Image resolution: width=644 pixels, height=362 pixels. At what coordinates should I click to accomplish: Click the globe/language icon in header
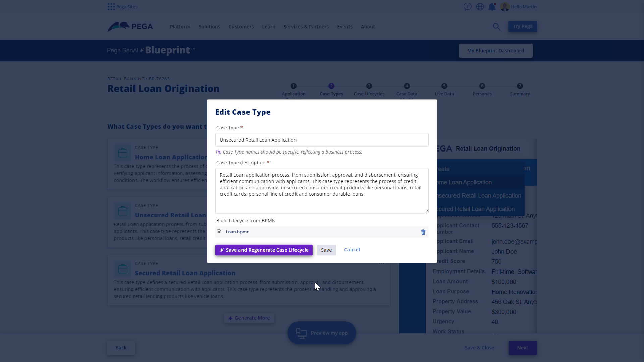tap(480, 7)
